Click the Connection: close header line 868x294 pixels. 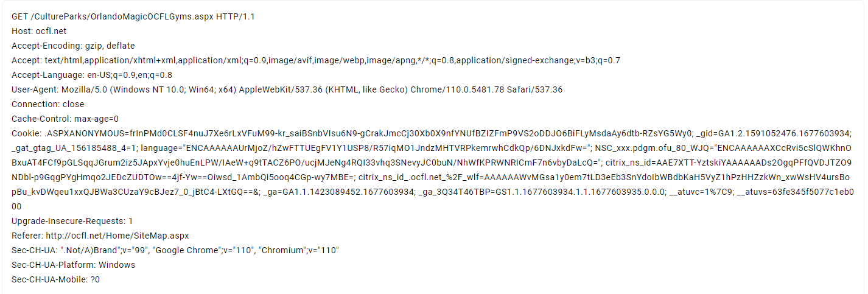[x=48, y=104]
